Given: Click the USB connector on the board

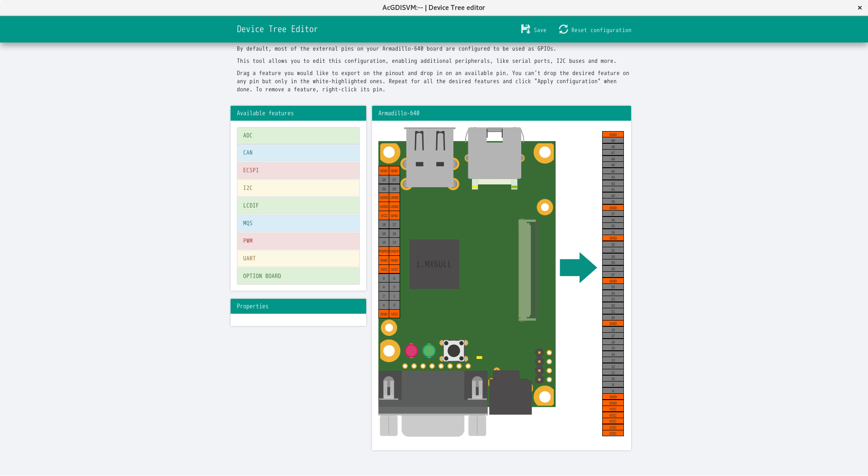Looking at the screenshot, I should [x=429, y=157].
